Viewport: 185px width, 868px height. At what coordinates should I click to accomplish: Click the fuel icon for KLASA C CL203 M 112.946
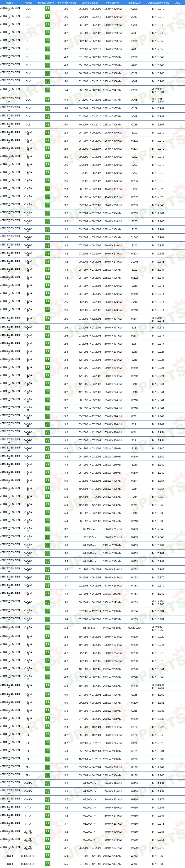tap(47, 262)
